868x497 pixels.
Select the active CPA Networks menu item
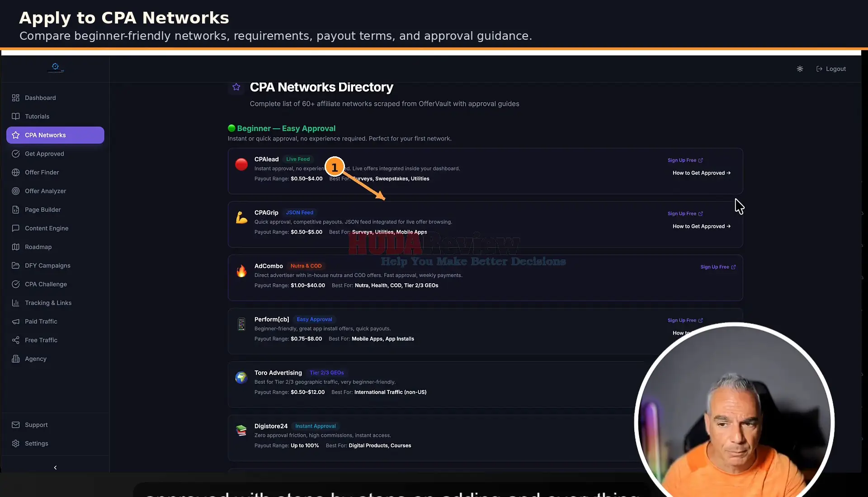(x=55, y=135)
